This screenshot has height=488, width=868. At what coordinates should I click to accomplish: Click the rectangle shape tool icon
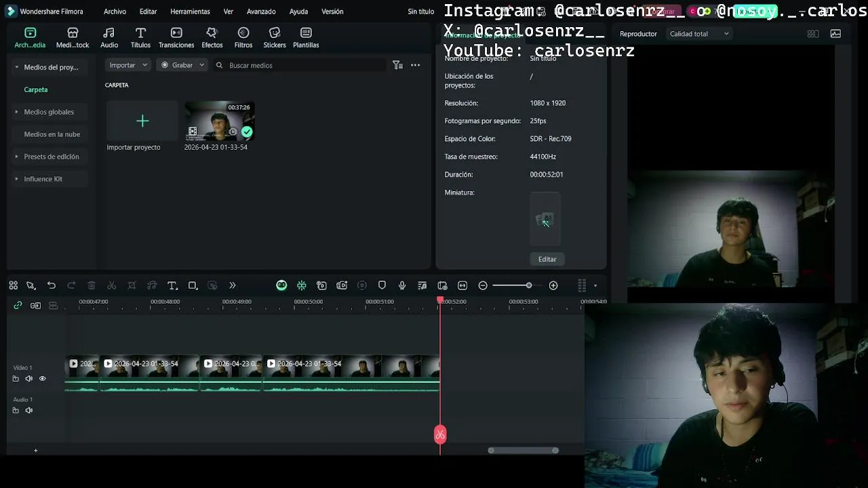[x=193, y=286]
